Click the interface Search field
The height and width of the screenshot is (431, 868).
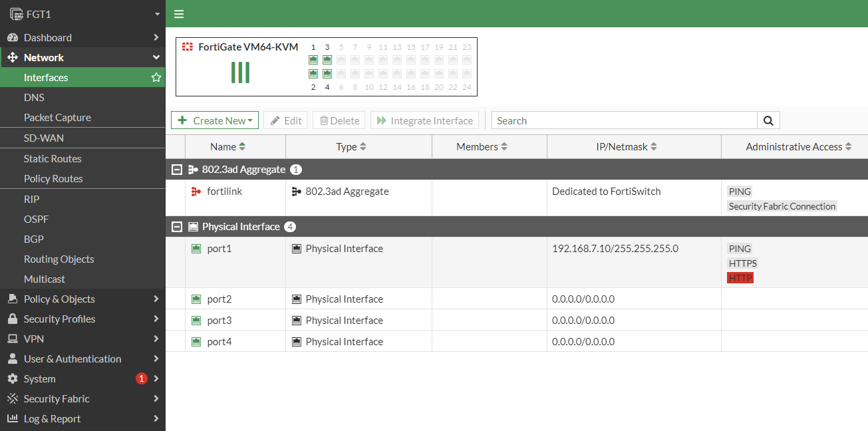point(624,120)
